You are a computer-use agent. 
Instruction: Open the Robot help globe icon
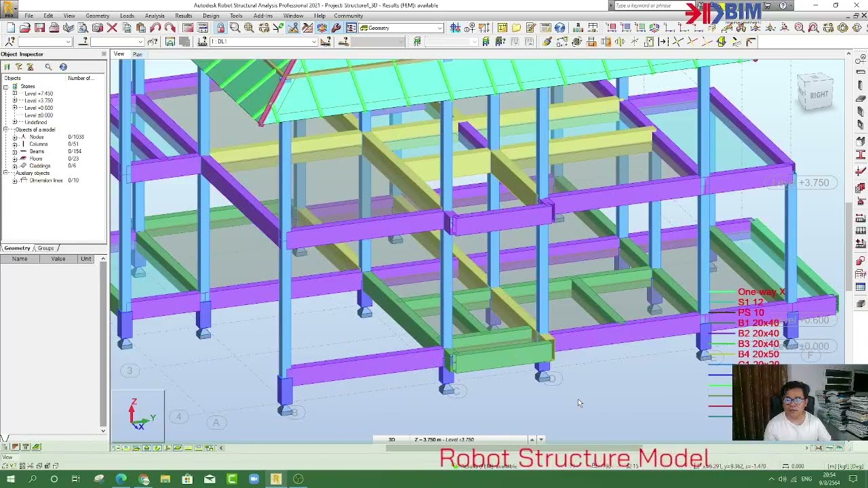pos(559,28)
